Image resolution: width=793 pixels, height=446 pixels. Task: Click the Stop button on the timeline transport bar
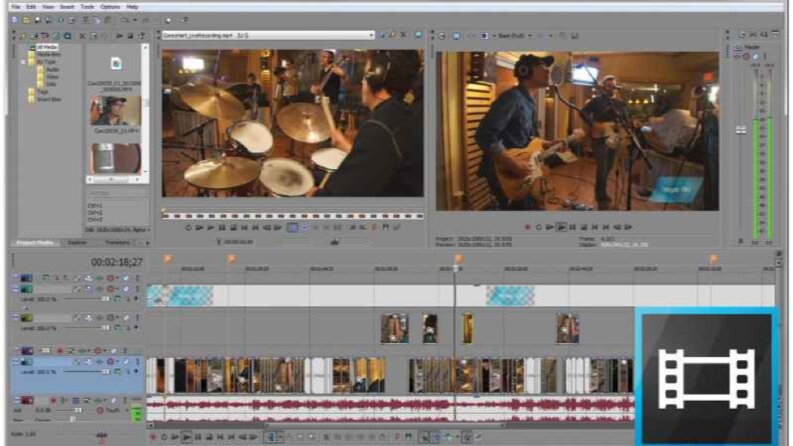[209, 437]
